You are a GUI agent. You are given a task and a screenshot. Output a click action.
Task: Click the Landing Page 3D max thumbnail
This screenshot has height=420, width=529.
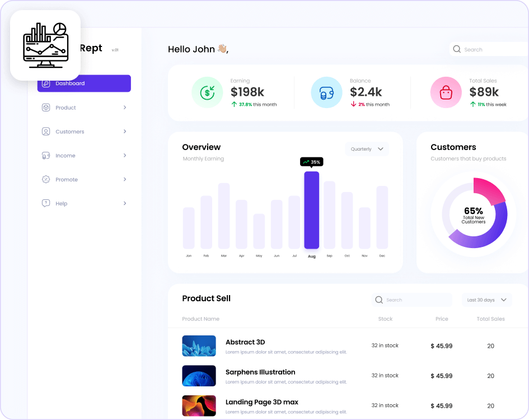click(199, 405)
